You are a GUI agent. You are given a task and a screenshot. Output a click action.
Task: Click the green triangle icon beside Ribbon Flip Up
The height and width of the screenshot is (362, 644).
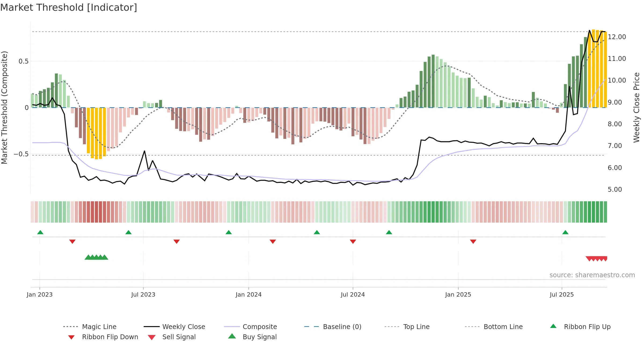553,326
